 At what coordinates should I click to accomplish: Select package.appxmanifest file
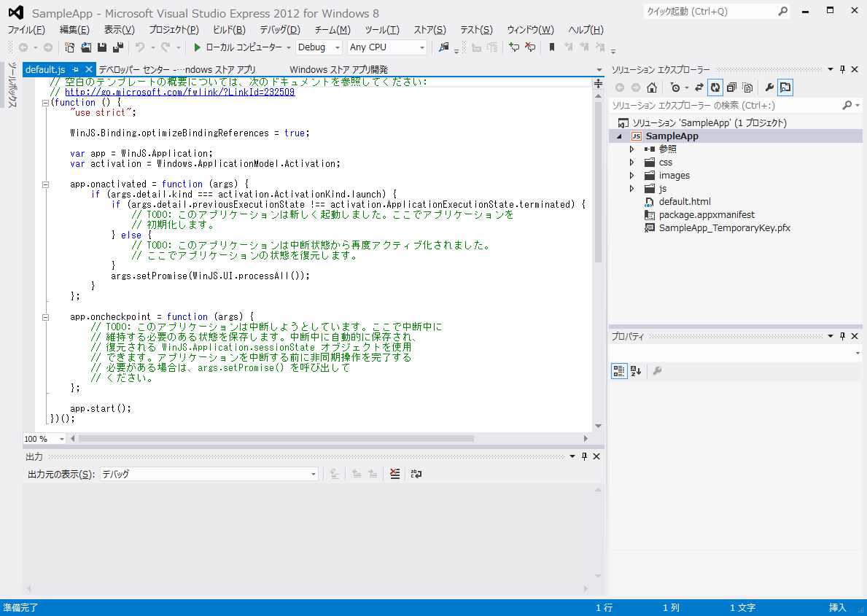tap(707, 214)
